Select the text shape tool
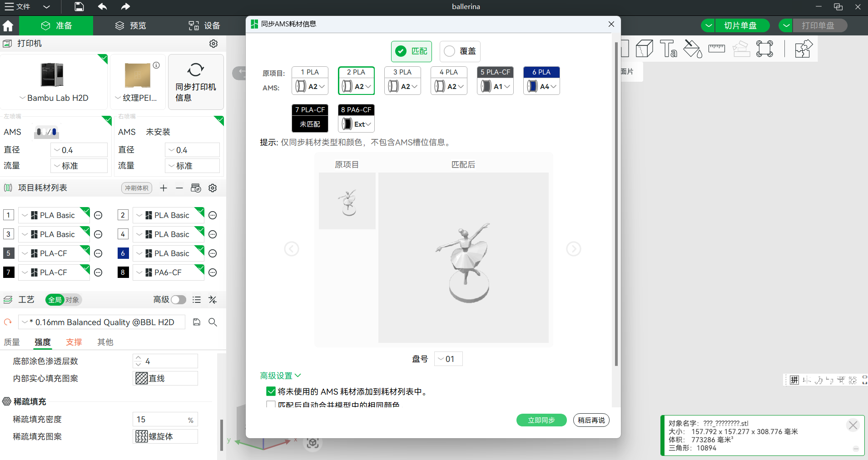Screen dimensions: 868x460 (669, 49)
